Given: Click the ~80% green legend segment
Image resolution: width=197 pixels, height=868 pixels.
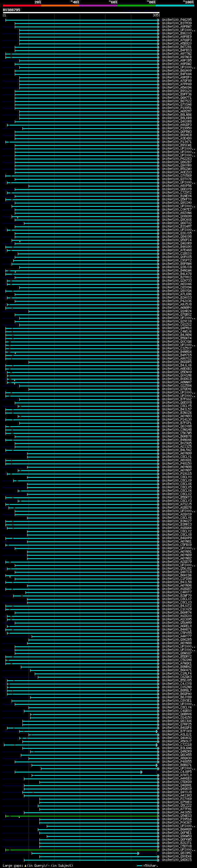Looking at the screenshot, I should 137,6.
